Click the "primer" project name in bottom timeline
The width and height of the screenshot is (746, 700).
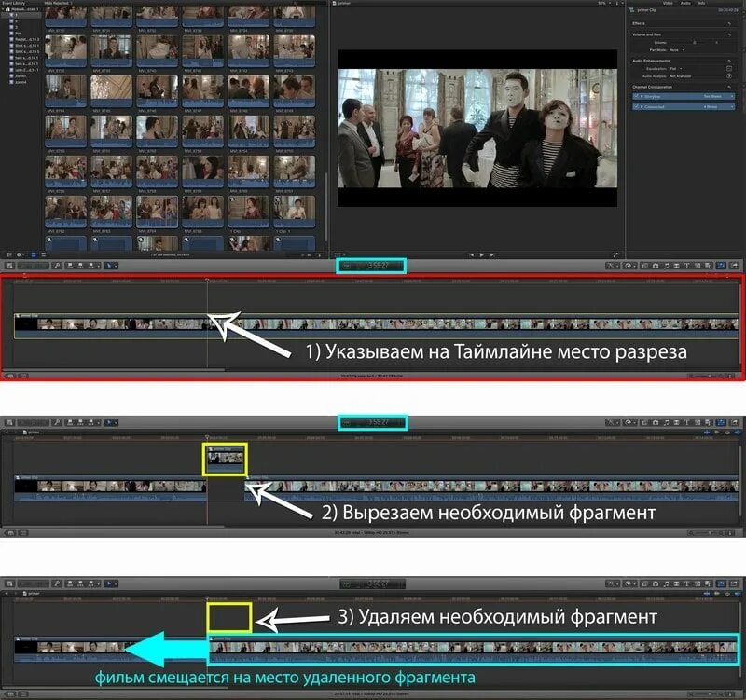point(32,594)
